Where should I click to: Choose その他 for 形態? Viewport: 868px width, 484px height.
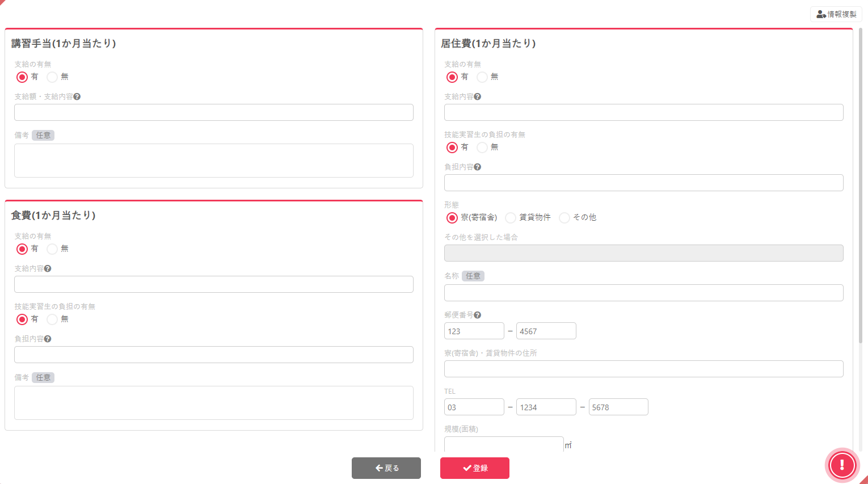click(x=564, y=218)
